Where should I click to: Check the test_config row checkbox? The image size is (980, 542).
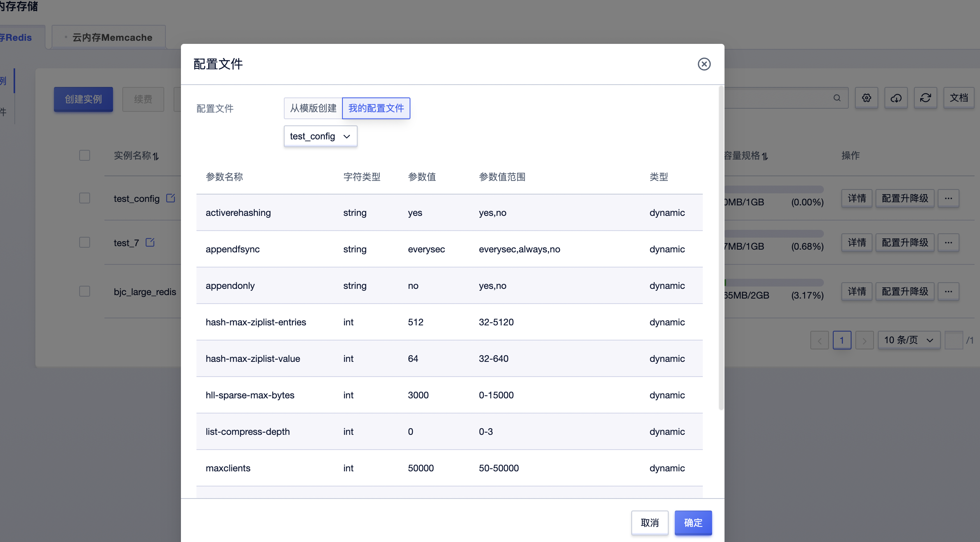(84, 198)
